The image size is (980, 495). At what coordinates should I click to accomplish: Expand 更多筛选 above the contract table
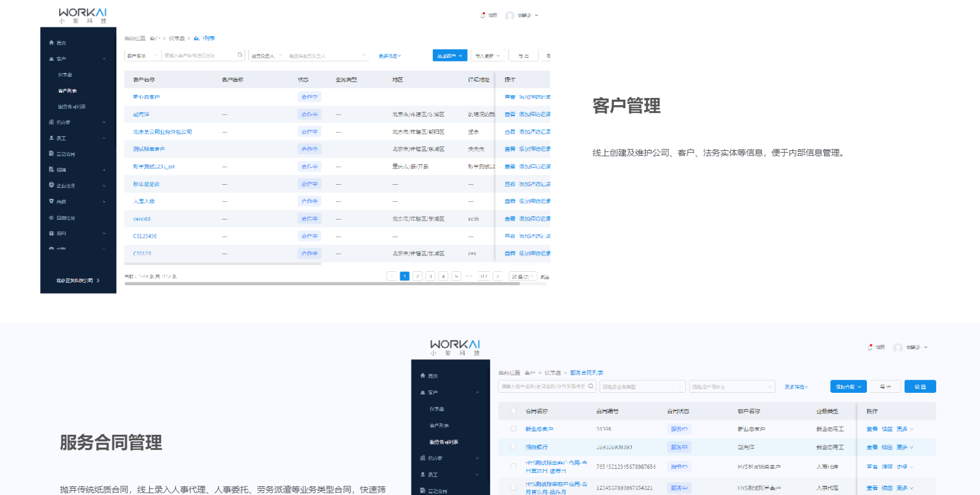click(x=796, y=387)
